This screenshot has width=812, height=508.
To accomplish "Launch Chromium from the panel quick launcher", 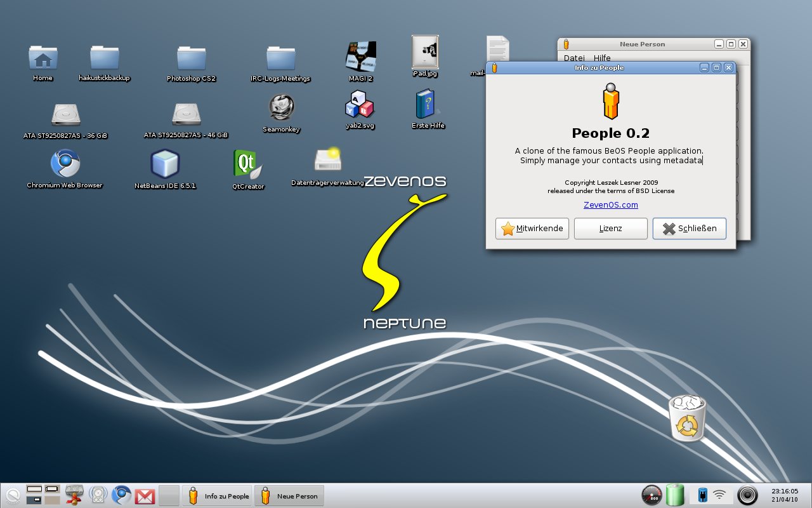I will pos(121,495).
